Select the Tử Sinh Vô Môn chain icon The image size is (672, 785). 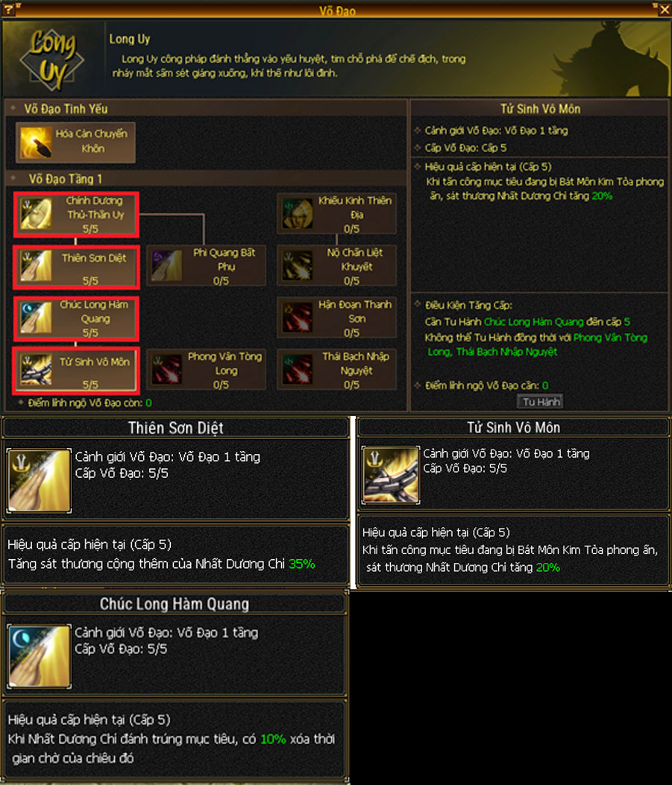[x=36, y=370]
